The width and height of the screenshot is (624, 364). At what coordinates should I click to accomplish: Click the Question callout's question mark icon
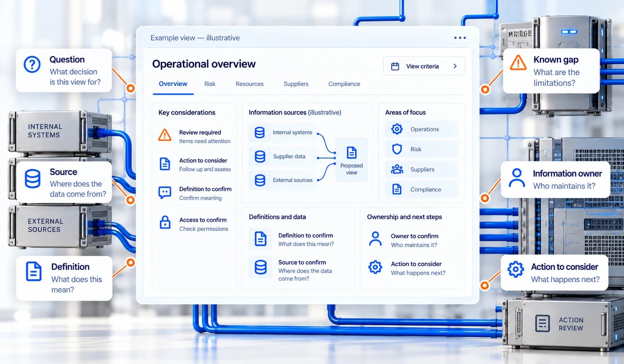(32, 65)
